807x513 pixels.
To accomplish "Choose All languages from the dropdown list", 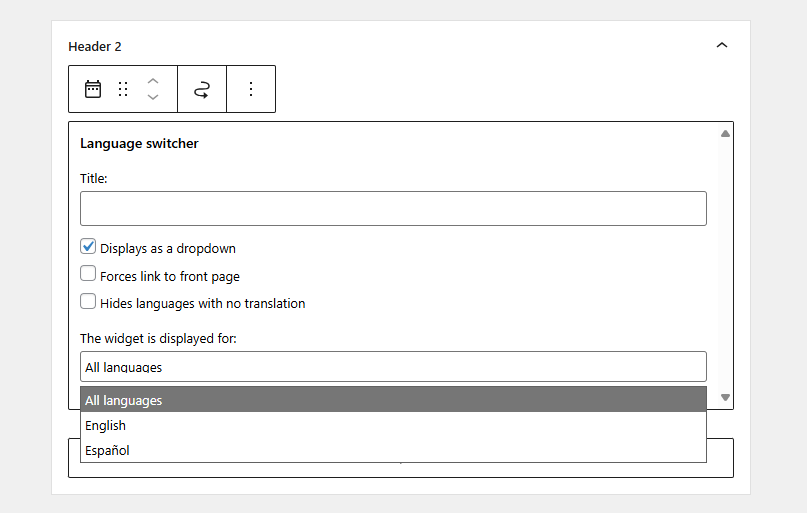I will (x=393, y=400).
